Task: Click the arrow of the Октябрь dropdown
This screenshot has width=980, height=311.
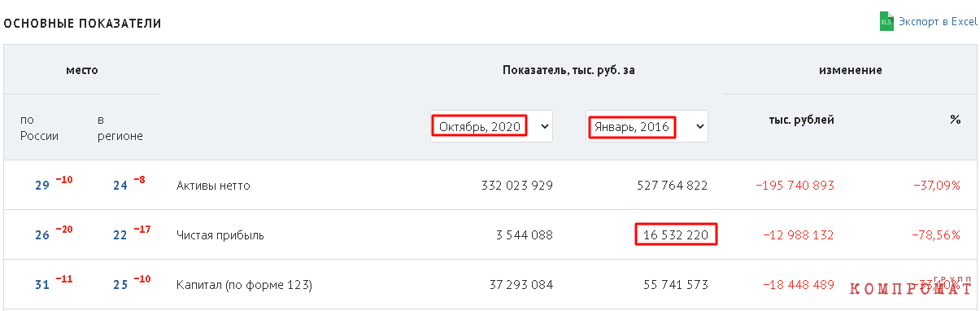Action: tap(544, 127)
